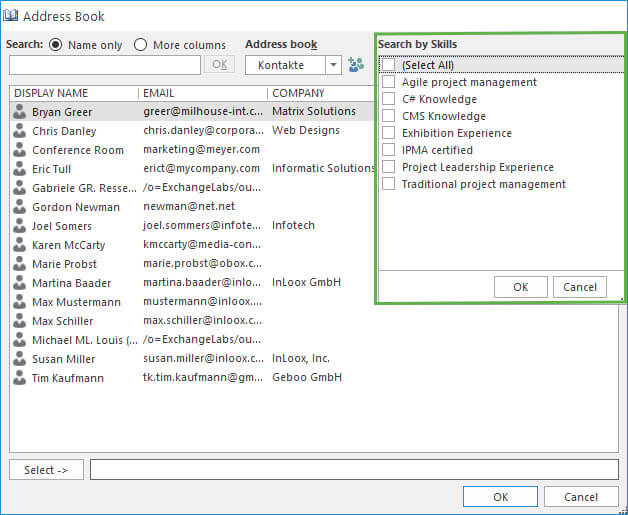Click Gordon Newman's contact icon
The height and width of the screenshot is (515, 628).
(19, 207)
